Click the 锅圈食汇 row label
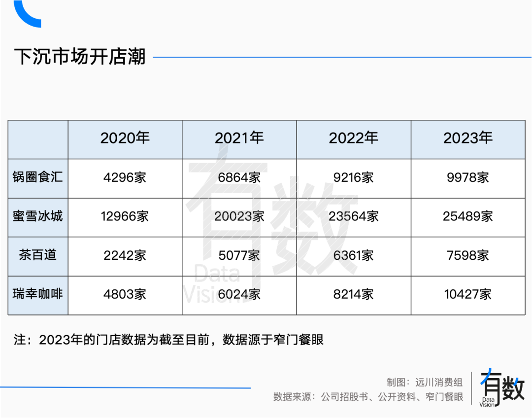Screen dimensions: 532x418 (38, 178)
